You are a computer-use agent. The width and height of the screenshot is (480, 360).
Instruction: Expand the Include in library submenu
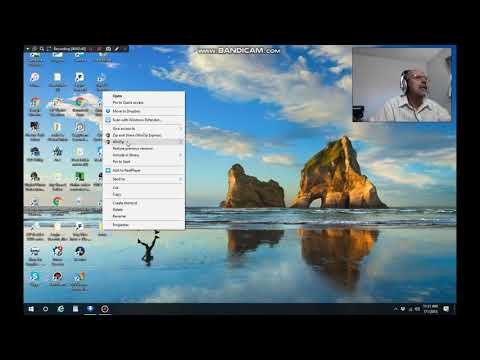[144, 155]
